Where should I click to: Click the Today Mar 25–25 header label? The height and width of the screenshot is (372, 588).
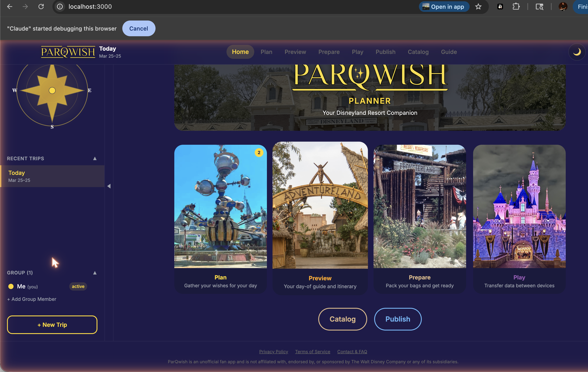110,52
